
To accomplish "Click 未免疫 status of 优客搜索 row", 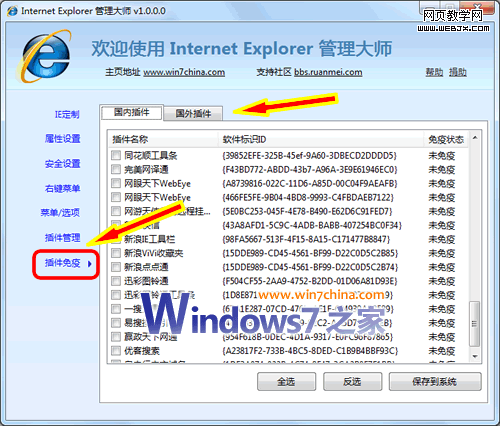I will pos(442,351).
